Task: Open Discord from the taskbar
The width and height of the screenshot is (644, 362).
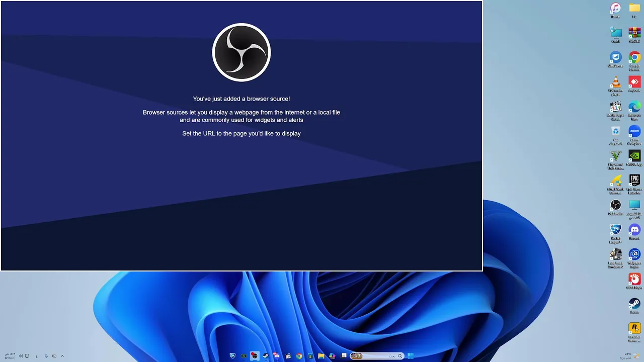Action: click(x=276, y=356)
